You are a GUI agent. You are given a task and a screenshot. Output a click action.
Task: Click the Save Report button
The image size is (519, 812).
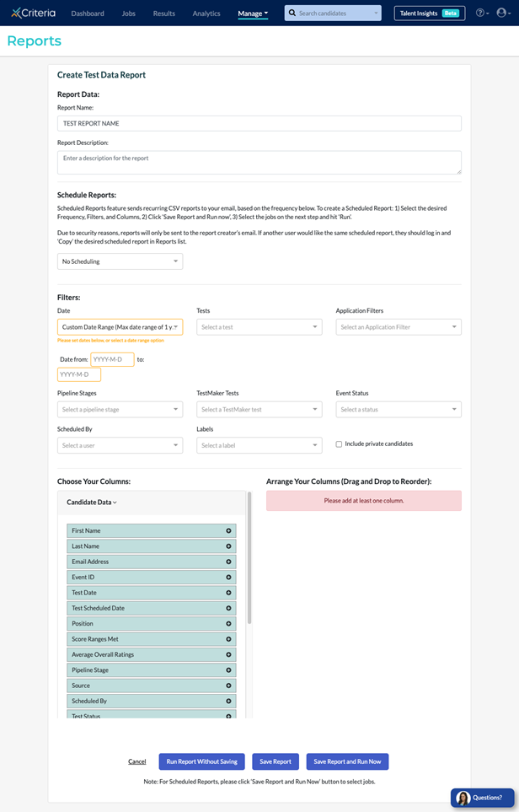coord(276,761)
